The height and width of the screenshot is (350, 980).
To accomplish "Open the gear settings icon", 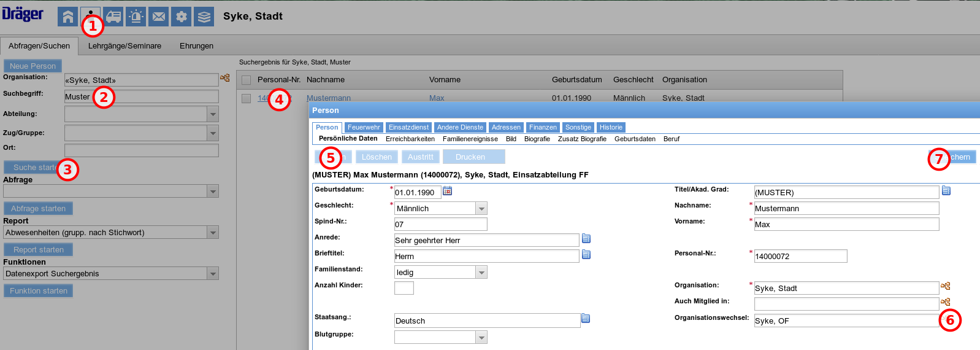I will click(182, 17).
